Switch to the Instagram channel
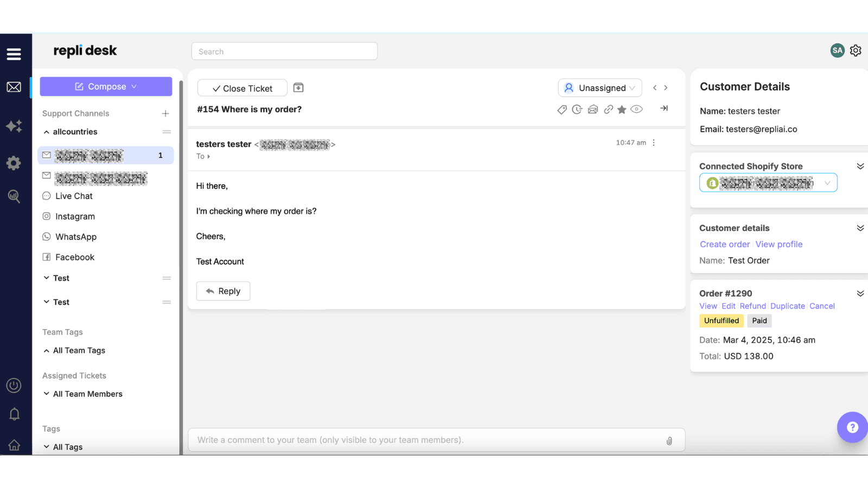Image resolution: width=868 pixels, height=488 pixels. coord(75,216)
